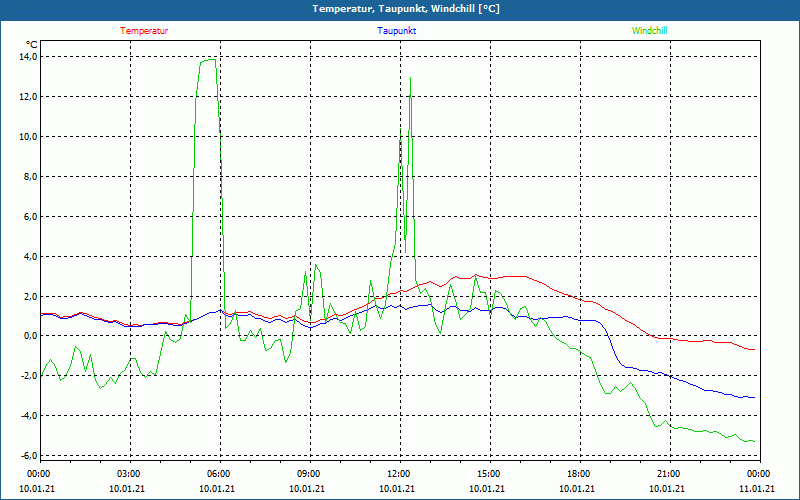
Task: Select the 21:00 time axis label
Action: (668, 474)
